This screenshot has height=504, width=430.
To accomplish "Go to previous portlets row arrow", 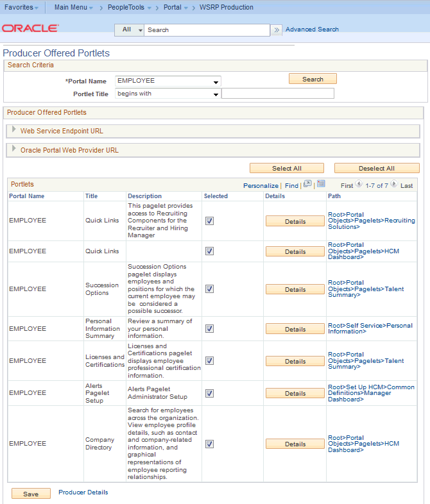I will point(359,184).
